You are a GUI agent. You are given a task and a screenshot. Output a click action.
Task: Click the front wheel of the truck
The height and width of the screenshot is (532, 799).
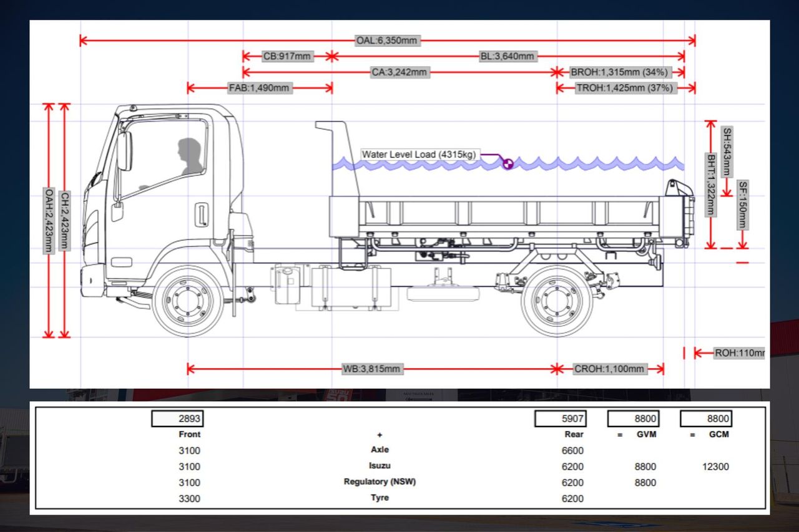click(188, 301)
